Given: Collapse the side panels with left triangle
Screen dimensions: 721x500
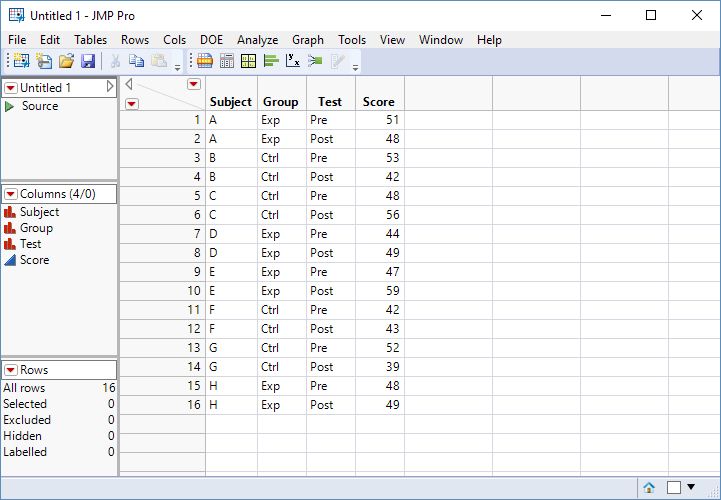Looking at the screenshot, I should tap(129, 84).
